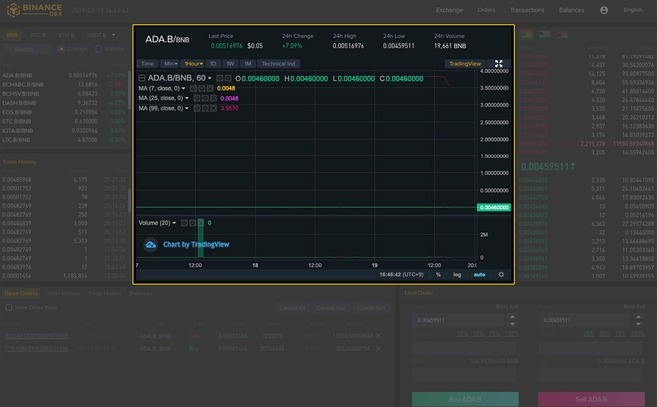Click the Buy ADA.B button

coord(465,399)
